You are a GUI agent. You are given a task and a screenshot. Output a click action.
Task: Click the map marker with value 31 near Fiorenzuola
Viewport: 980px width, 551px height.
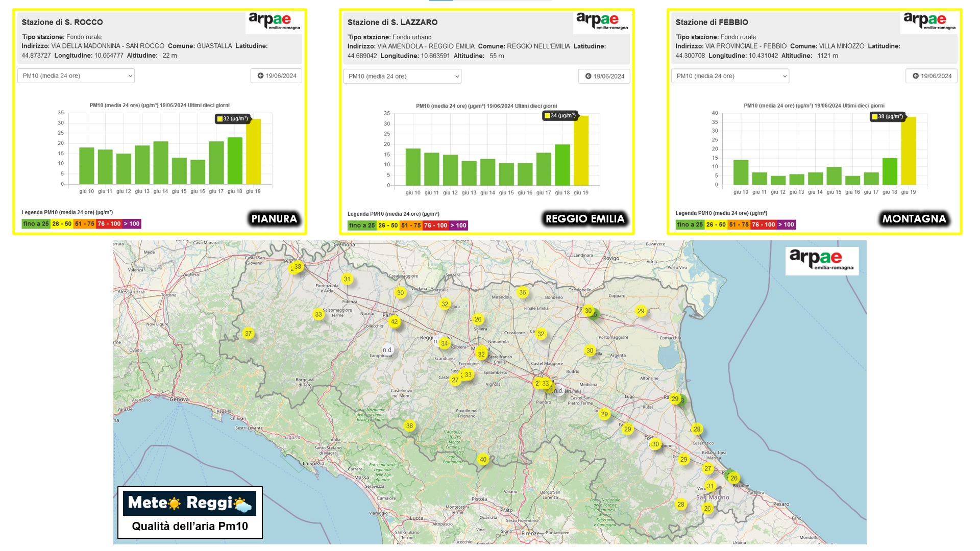coord(347,279)
